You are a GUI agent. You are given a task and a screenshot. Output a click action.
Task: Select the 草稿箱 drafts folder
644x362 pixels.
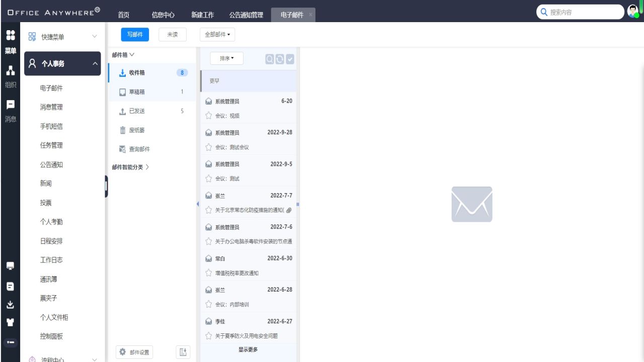pyautogui.click(x=136, y=92)
